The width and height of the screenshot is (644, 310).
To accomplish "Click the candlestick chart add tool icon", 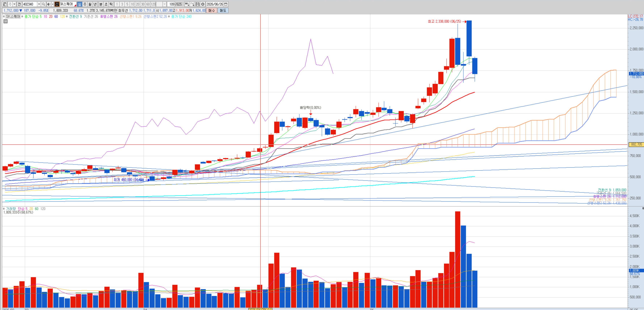I will pos(187,4).
